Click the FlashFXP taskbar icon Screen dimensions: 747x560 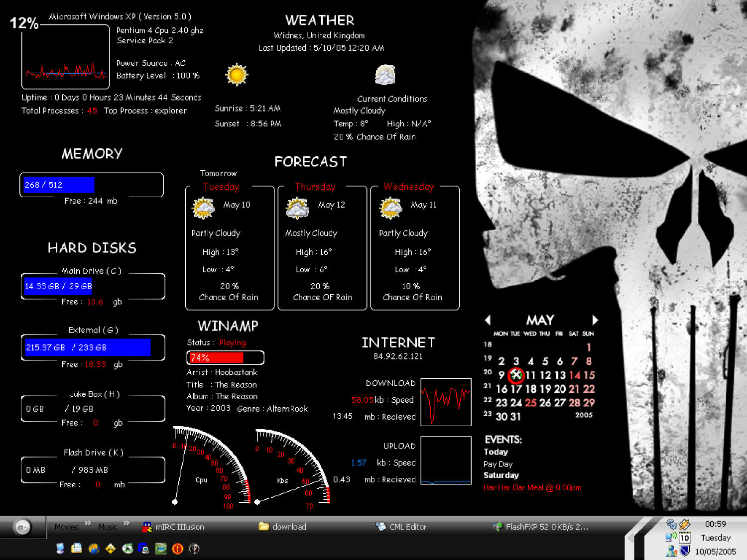[x=498, y=527]
